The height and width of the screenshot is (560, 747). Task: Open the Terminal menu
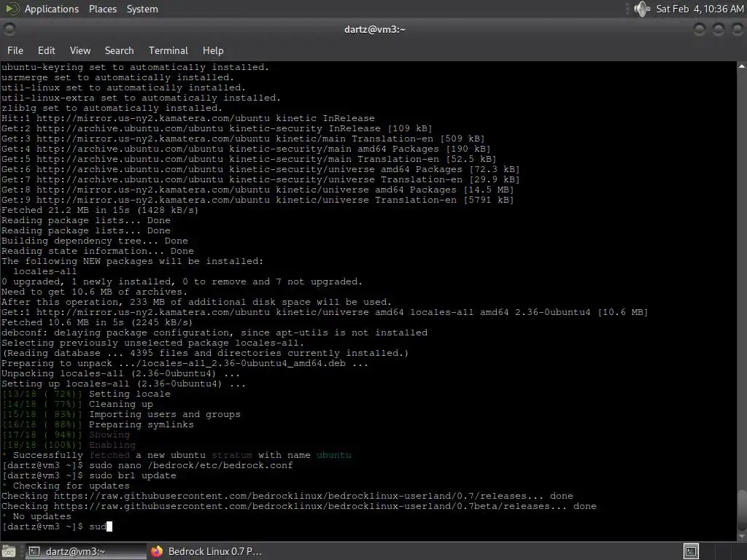(x=169, y=50)
